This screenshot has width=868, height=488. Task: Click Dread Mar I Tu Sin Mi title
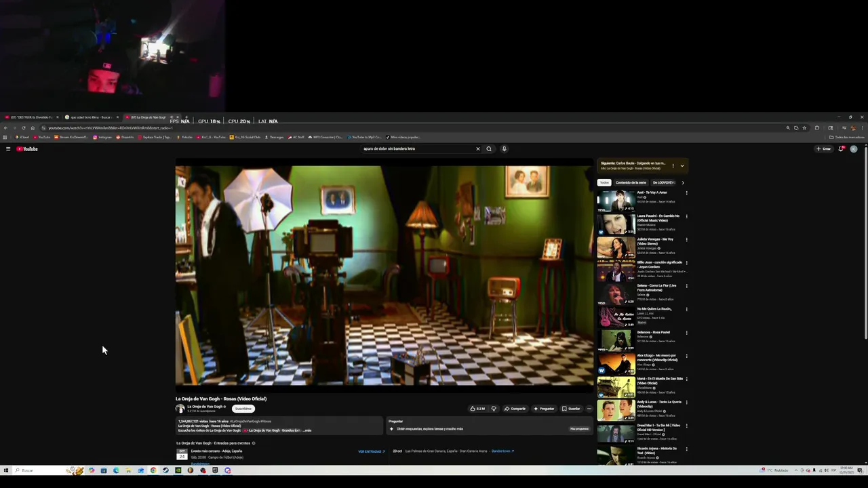coord(658,428)
